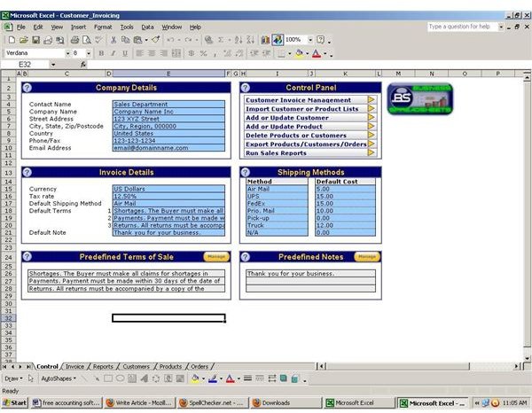Toggle Merge and Center
Image resolution: width=532 pixels, height=413 pixels.
(x=176, y=53)
